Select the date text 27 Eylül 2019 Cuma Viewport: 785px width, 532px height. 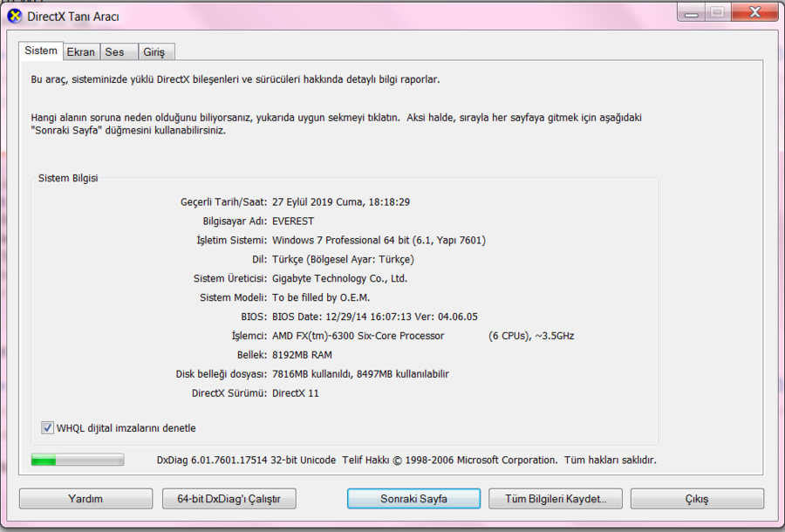(x=317, y=202)
